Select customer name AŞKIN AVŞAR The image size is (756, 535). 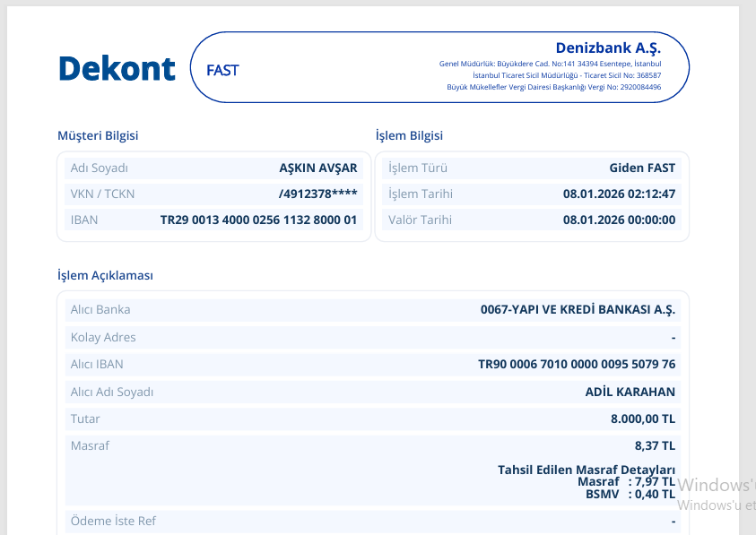click(x=318, y=168)
